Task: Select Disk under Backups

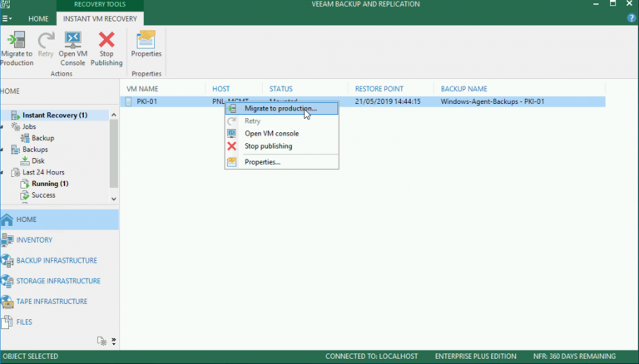Action: click(38, 161)
